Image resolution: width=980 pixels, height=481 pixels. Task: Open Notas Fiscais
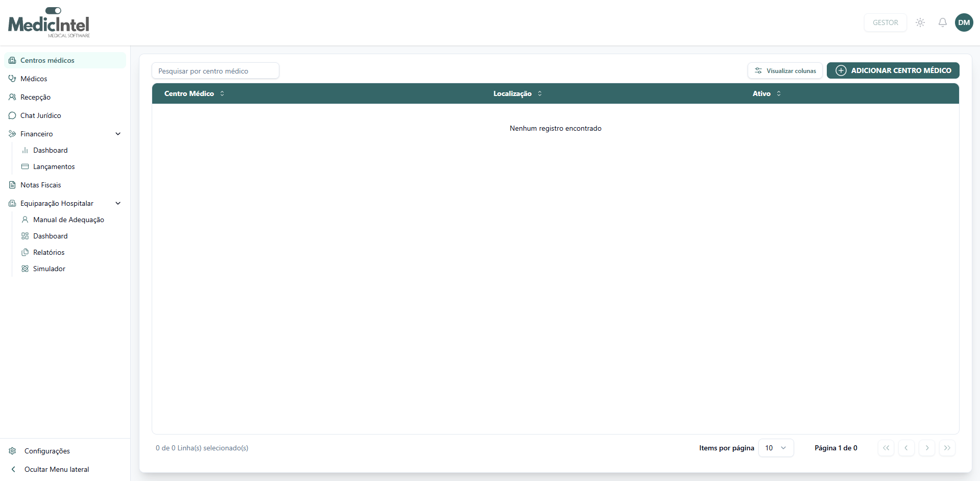coord(40,185)
